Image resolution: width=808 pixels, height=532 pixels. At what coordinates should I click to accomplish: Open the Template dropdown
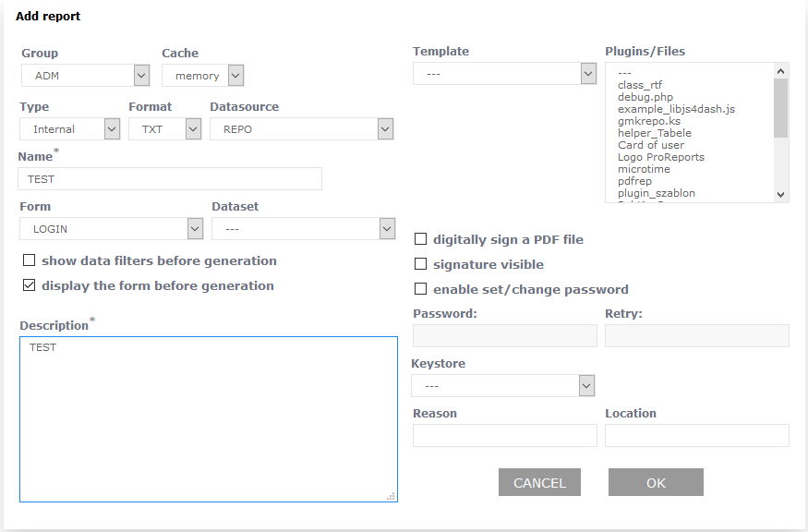click(x=504, y=74)
